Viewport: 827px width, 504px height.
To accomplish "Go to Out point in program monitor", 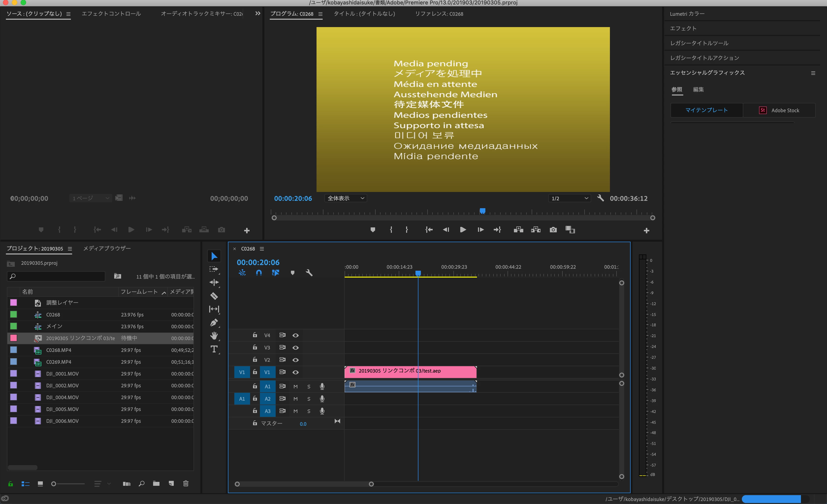I will click(x=497, y=230).
